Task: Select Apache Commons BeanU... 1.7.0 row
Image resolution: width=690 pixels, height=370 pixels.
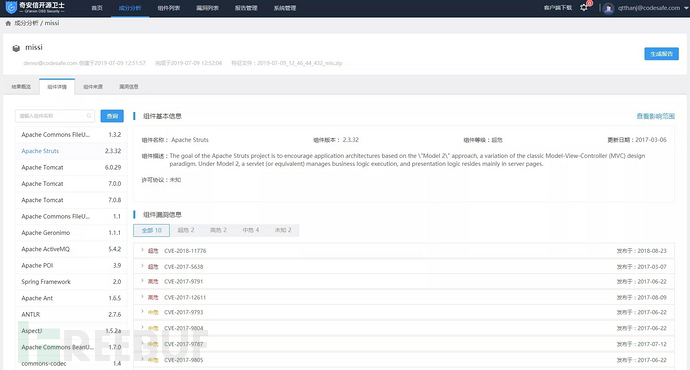Action: click(71, 347)
